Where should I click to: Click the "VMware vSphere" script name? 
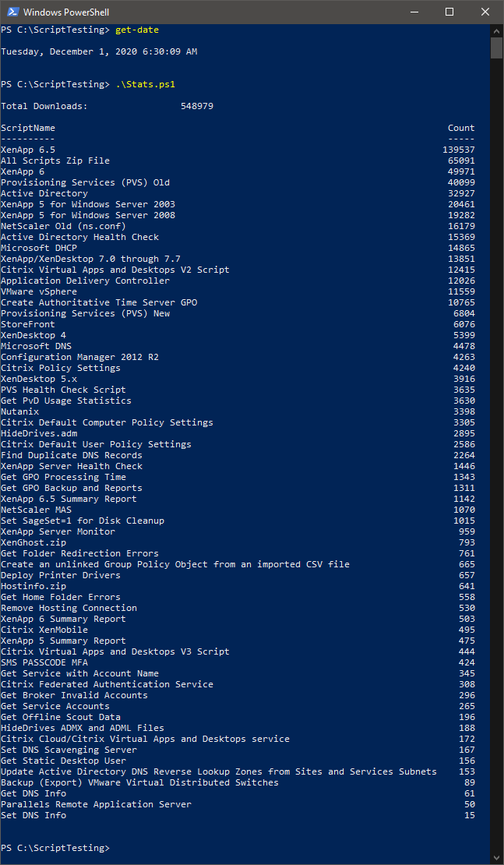point(39,291)
